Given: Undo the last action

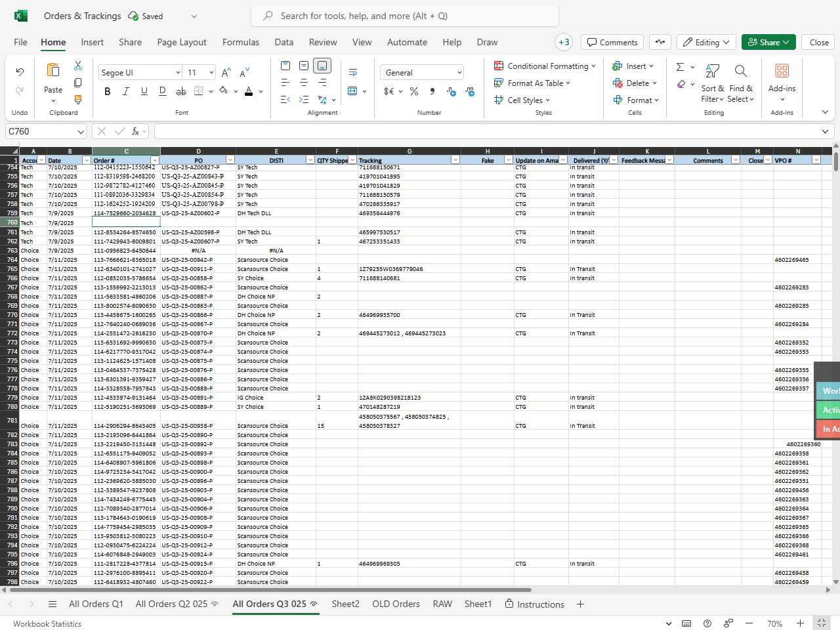Looking at the screenshot, I should (20, 72).
